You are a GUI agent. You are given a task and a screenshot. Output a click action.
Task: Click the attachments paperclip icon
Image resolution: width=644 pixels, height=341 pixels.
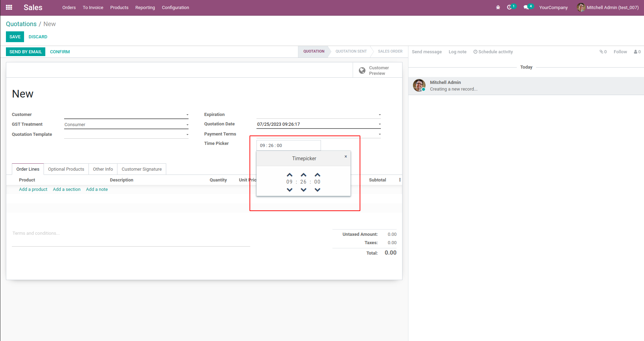click(601, 52)
